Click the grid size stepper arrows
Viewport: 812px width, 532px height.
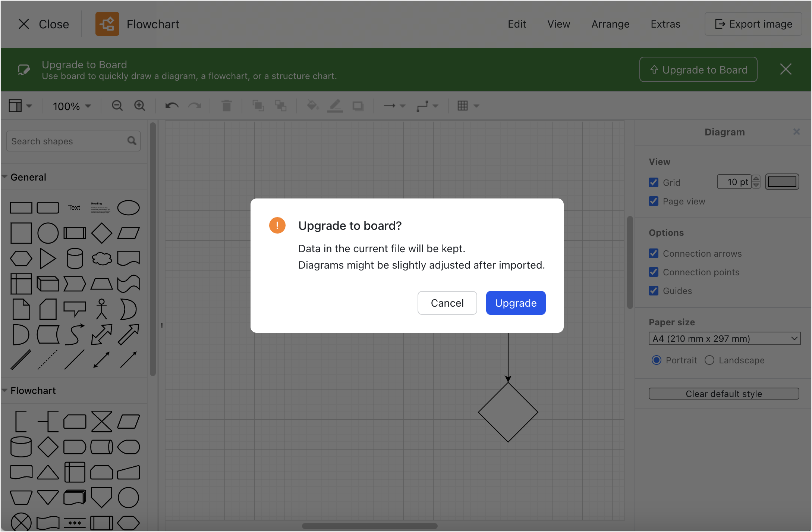[756, 182]
